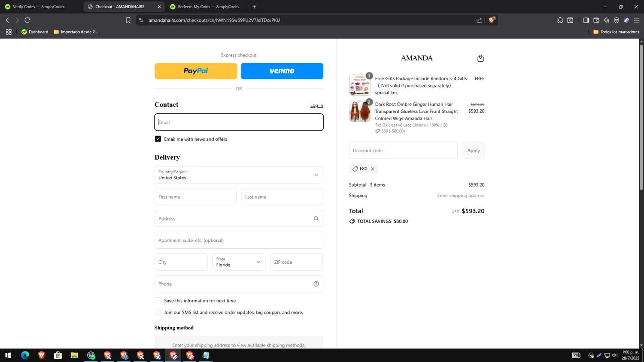Open a new browser tab
This screenshot has height=362, width=644.
pyautogui.click(x=254, y=7)
